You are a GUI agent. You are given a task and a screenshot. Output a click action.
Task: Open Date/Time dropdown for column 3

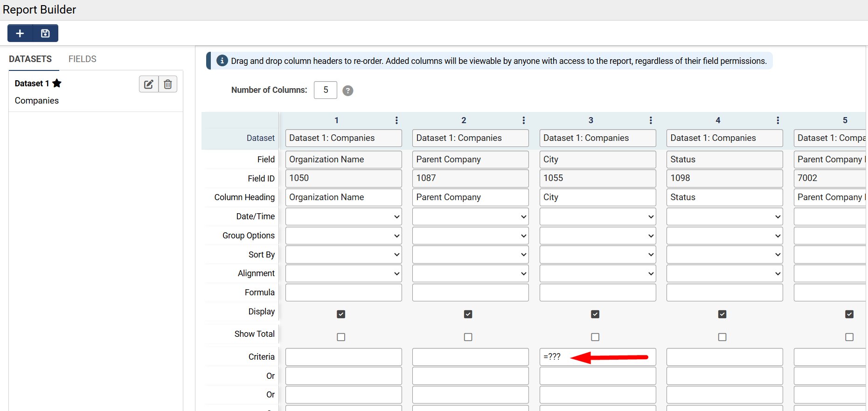click(598, 216)
